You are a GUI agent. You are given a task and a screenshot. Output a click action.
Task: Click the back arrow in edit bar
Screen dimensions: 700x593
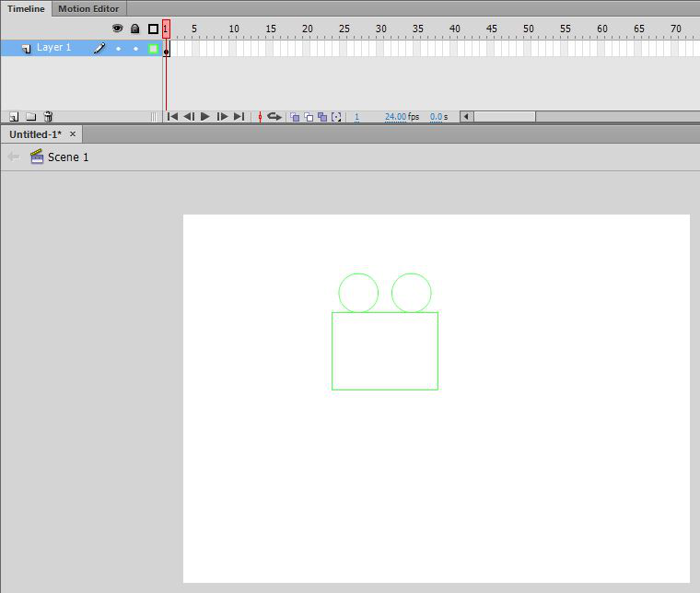(14, 157)
